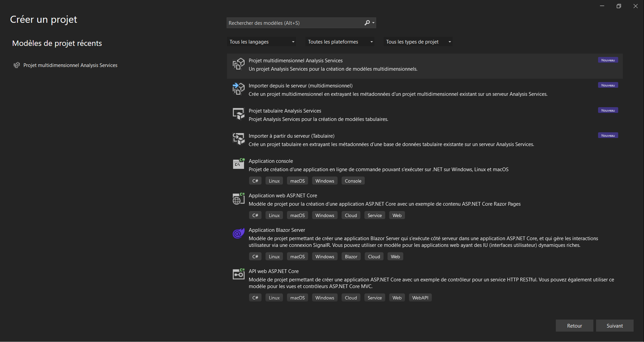Viewport: 644px width, 342px height.
Task: Click the Blazor tag under Application Blazor Server
Action: coord(351,257)
